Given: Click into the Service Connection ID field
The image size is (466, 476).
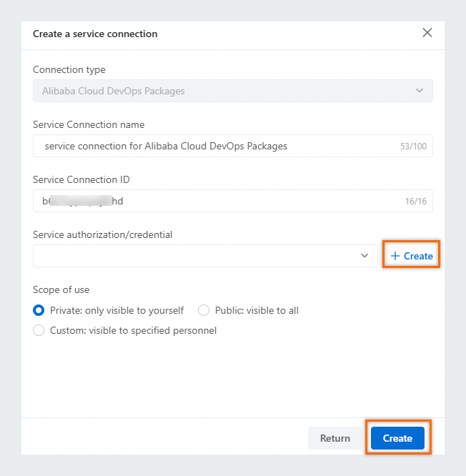Looking at the screenshot, I should tap(214, 201).
